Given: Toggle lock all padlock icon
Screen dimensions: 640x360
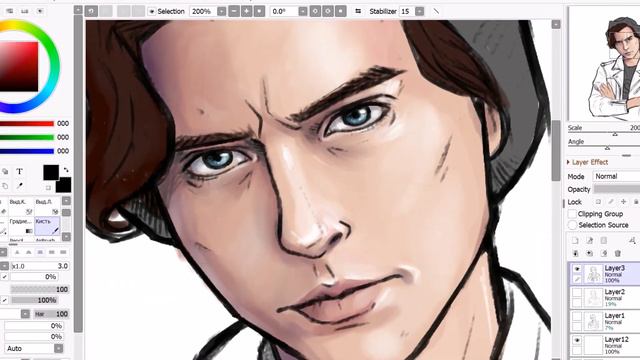Looking at the screenshot, I should point(636,202).
